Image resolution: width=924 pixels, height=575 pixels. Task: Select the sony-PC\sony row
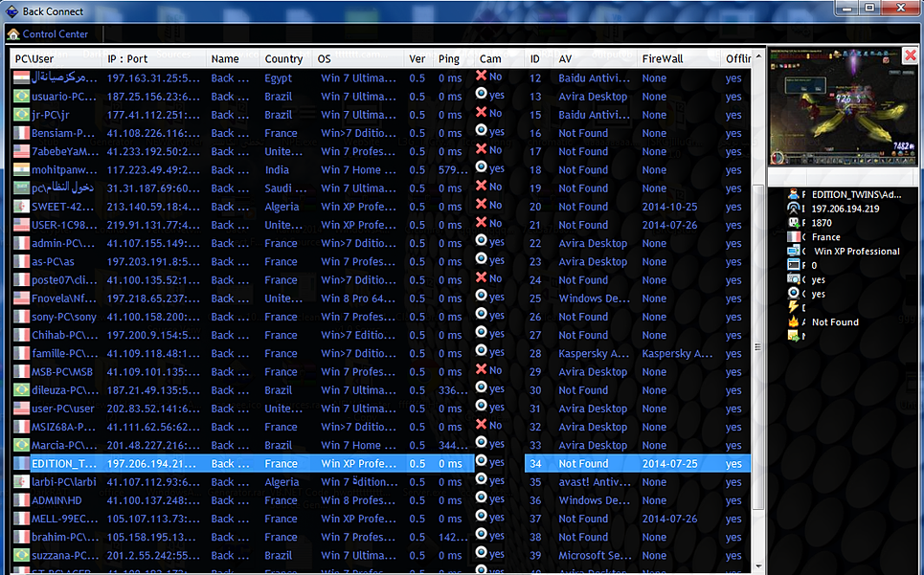coord(381,317)
